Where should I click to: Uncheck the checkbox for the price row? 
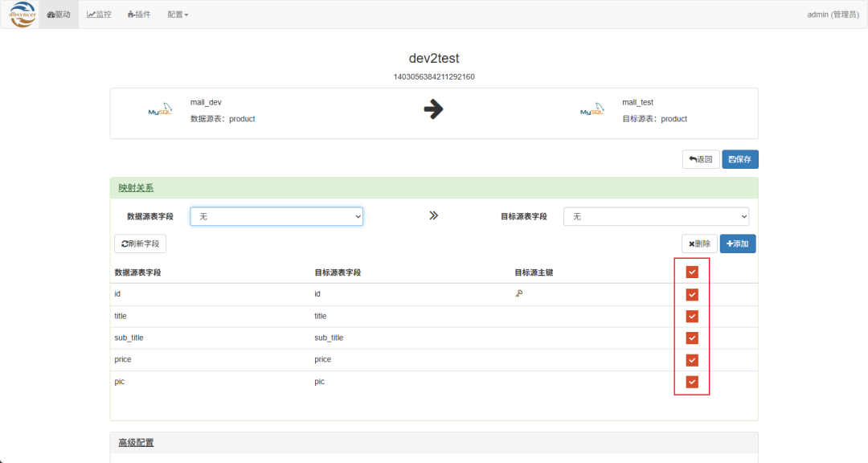[692, 360]
